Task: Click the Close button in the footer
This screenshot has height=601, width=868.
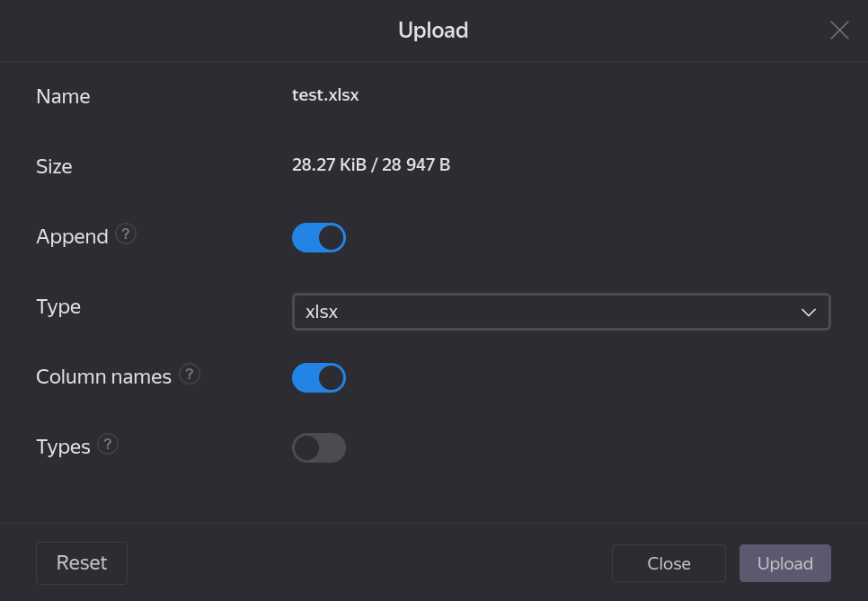Action: 669,563
